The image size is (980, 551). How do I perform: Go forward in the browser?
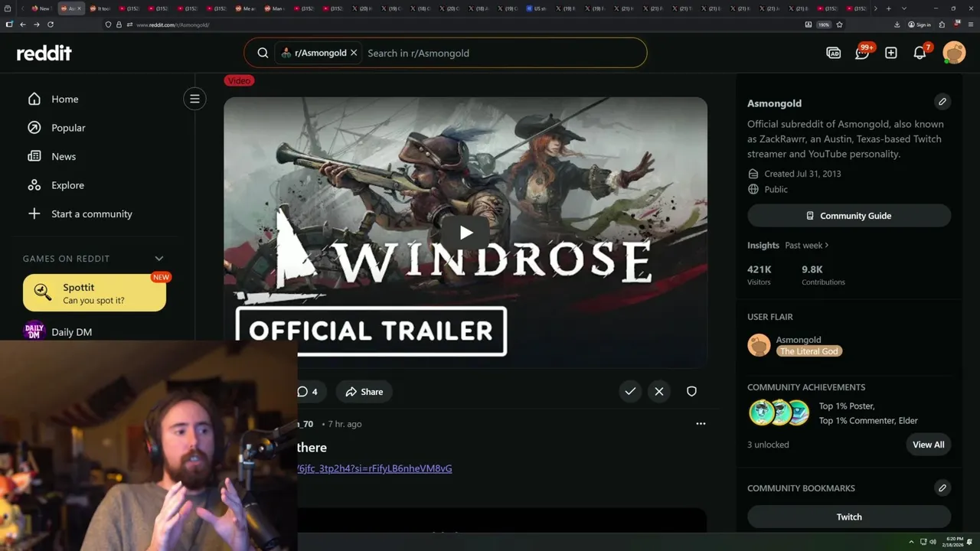pyautogui.click(x=36, y=24)
